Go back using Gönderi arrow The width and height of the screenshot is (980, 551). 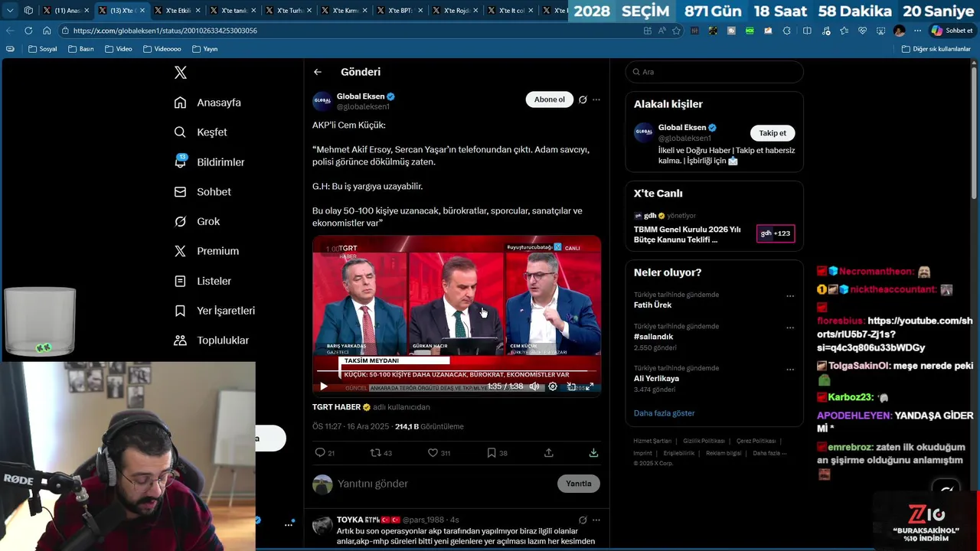(318, 72)
